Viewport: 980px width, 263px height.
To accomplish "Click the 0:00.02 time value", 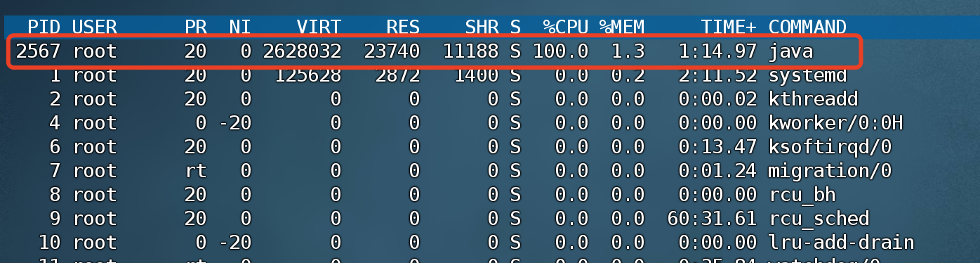I will point(717,99).
